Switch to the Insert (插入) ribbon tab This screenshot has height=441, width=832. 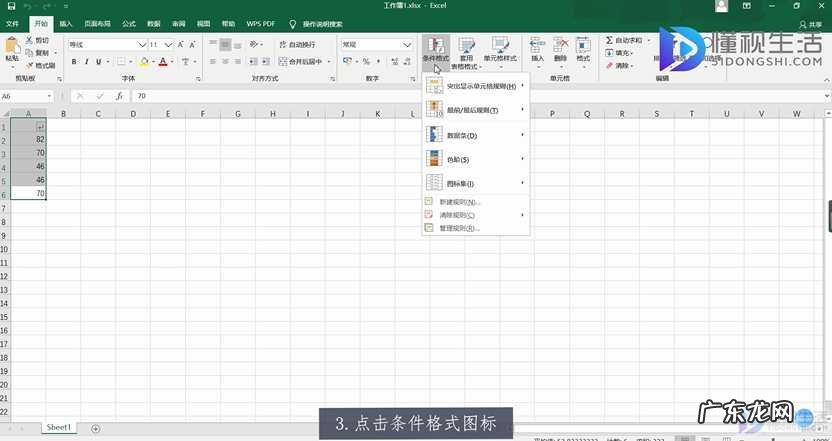(66, 24)
